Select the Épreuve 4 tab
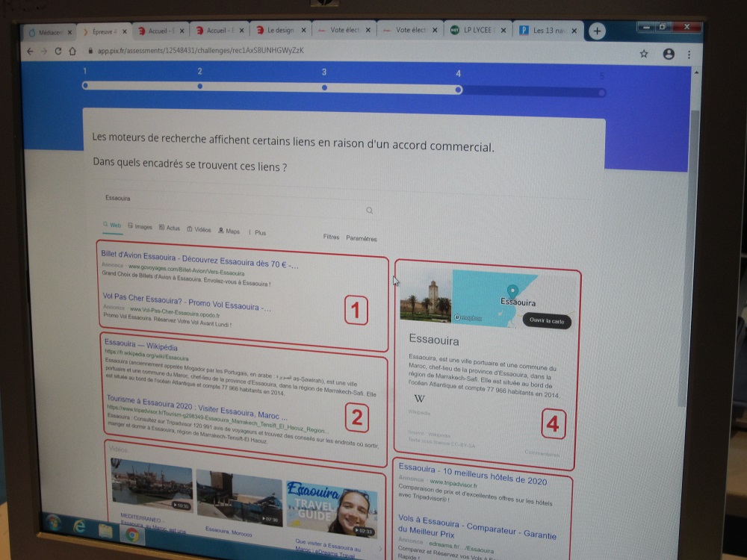 tap(105, 32)
